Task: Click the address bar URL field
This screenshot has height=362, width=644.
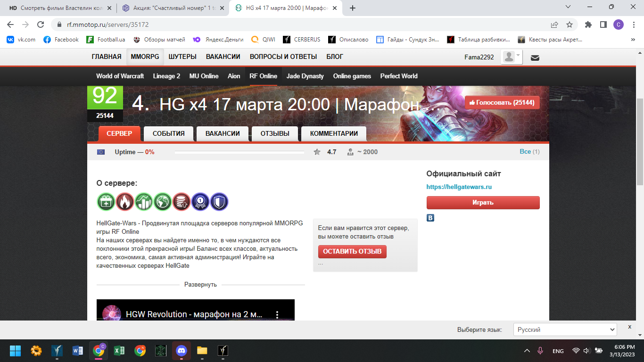Action: [x=302, y=25]
